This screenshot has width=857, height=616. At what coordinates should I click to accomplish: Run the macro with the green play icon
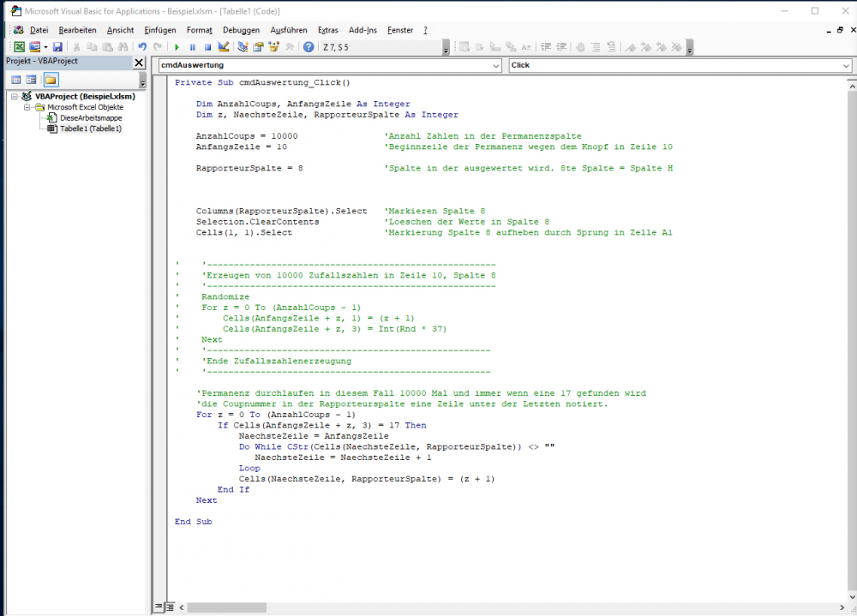click(177, 47)
